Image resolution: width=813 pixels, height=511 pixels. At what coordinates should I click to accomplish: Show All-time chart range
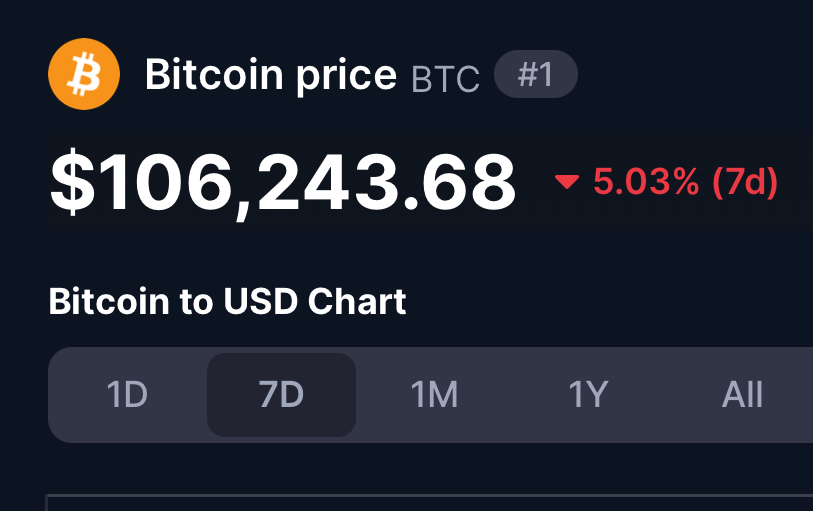[x=742, y=395]
